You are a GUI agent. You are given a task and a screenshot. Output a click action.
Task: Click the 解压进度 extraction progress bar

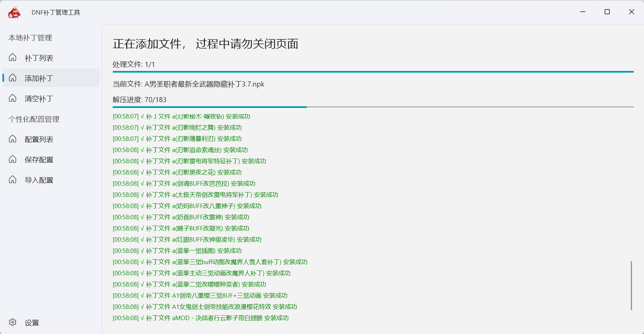(373, 107)
